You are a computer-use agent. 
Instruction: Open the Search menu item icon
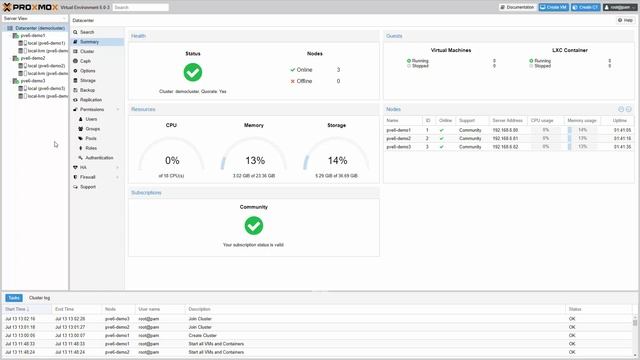pos(75,32)
